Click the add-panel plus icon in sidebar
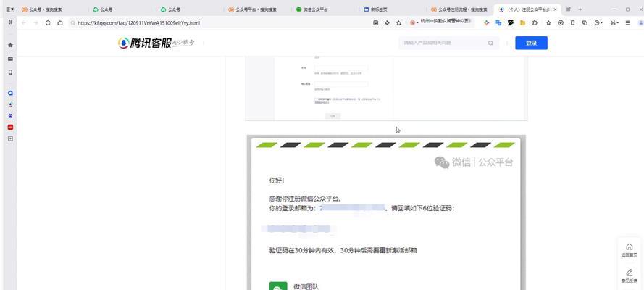This screenshot has width=644, height=290. tap(10, 139)
